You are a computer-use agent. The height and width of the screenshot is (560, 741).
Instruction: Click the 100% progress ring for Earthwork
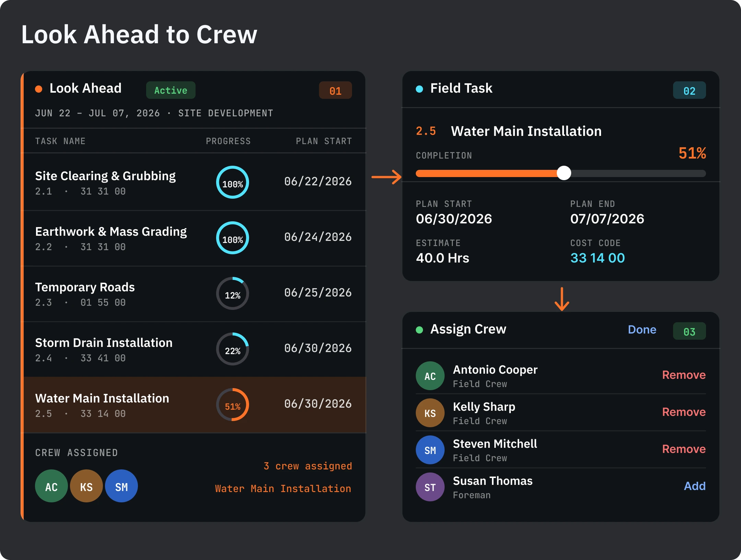pyautogui.click(x=233, y=238)
